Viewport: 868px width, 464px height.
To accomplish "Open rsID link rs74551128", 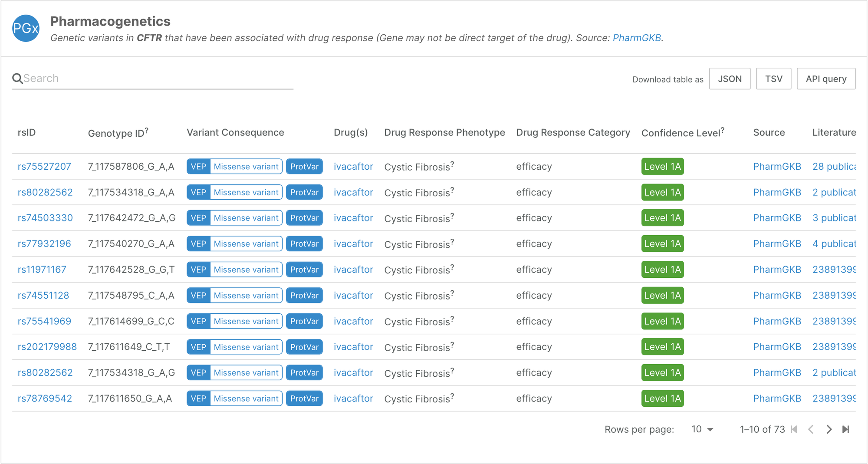I will [43, 296].
